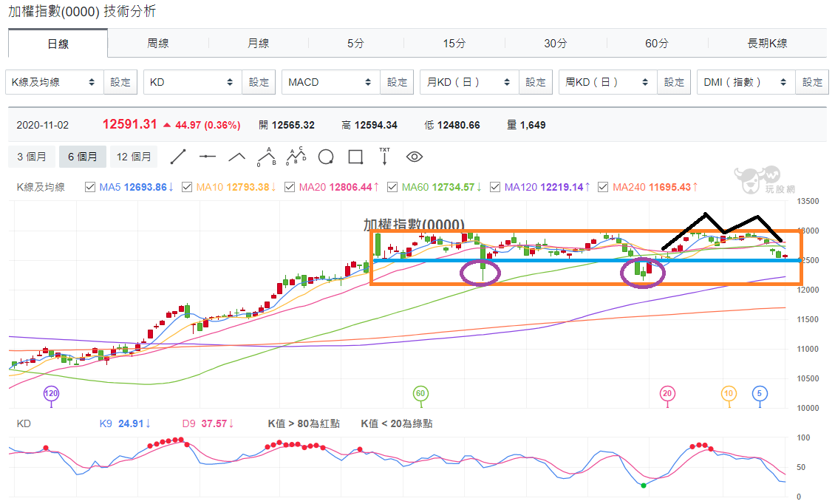Click the green dot on the KD chart

644,486
